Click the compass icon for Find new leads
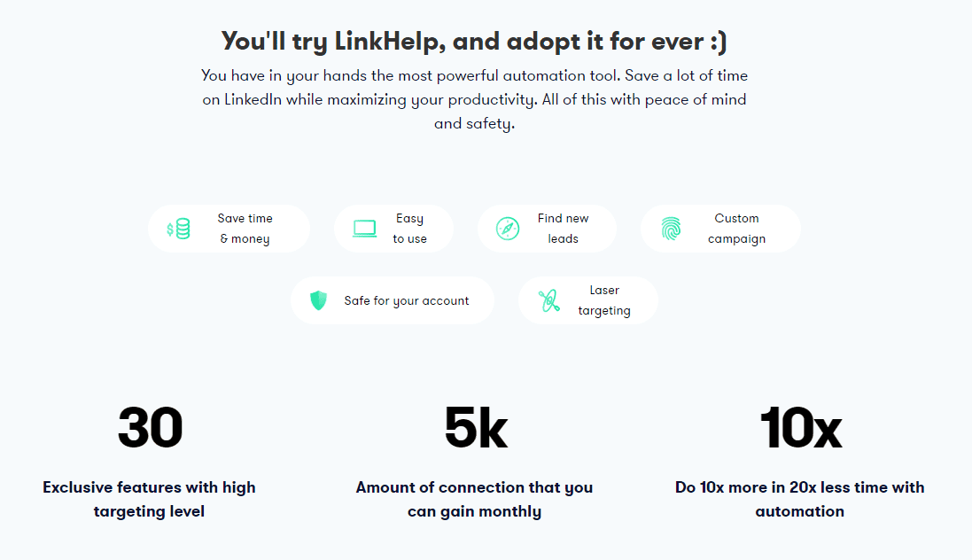This screenshot has width=972, height=560. [x=508, y=229]
